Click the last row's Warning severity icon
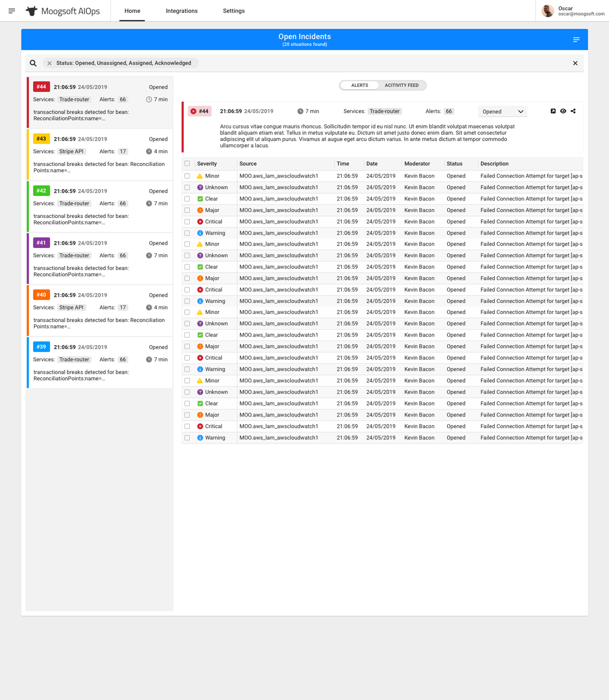This screenshot has height=700, width=609. click(200, 438)
